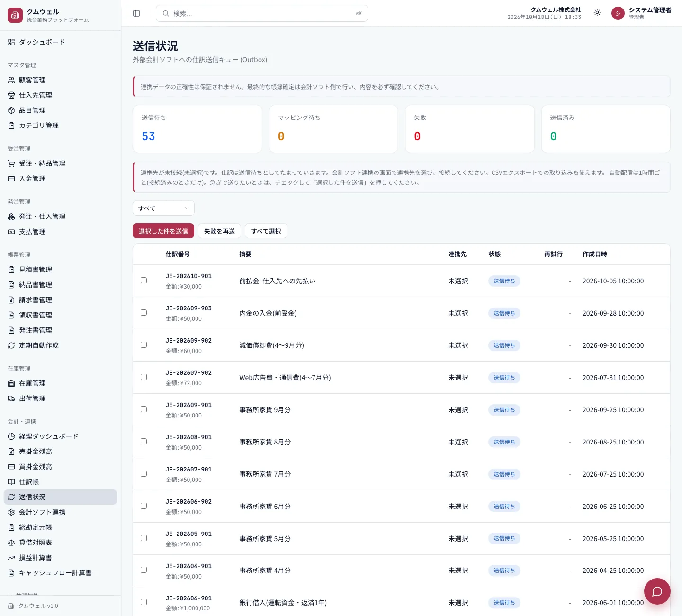Click the 定期自動作成 refresh icon
The height and width of the screenshot is (616, 682).
[11, 345]
